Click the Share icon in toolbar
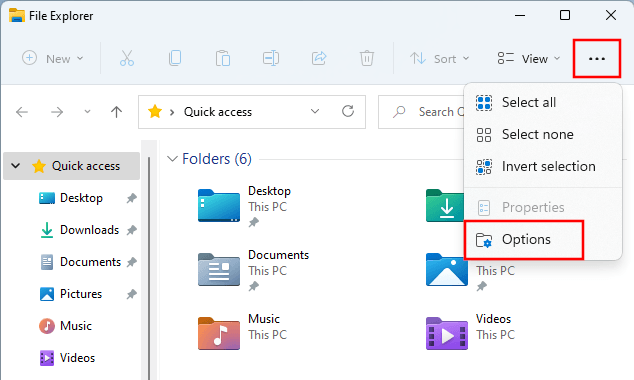Image resolution: width=634 pixels, height=380 pixels. [319, 59]
